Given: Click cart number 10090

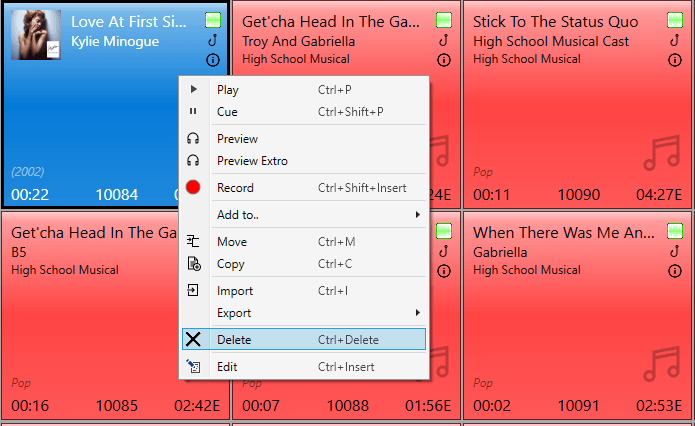Looking at the screenshot, I should pos(578,195).
